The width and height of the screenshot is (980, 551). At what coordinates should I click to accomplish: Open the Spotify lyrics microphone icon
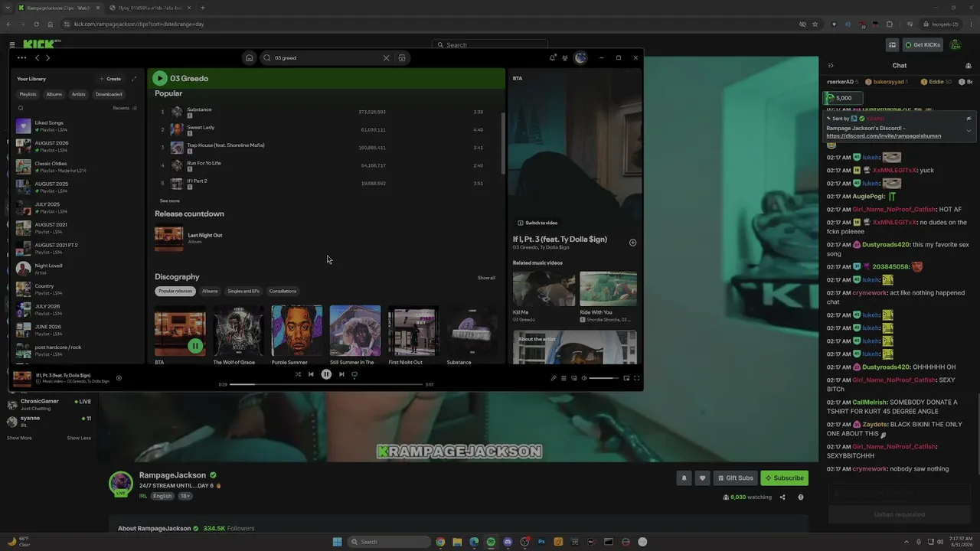click(554, 378)
